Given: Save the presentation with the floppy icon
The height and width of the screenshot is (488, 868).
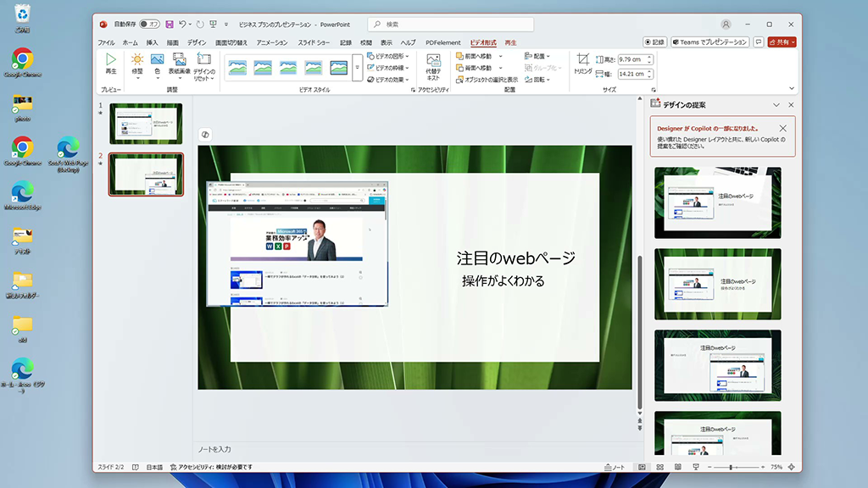Looking at the screenshot, I should point(170,25).
